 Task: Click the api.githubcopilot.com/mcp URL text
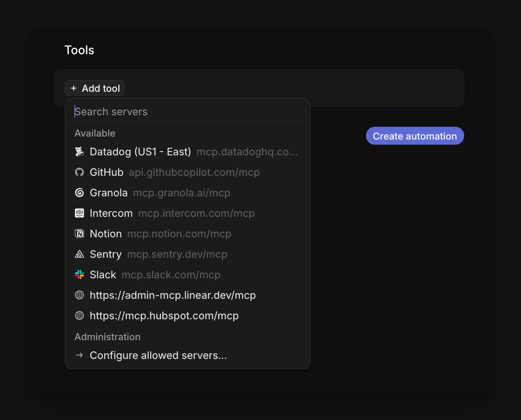(194, 172)
